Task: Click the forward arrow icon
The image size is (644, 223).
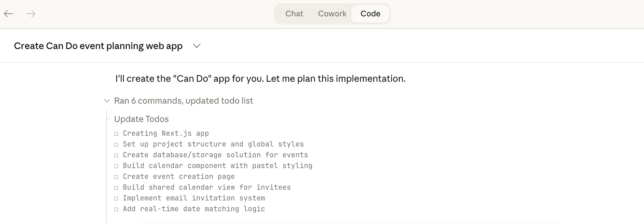Action: coord(31,14)
